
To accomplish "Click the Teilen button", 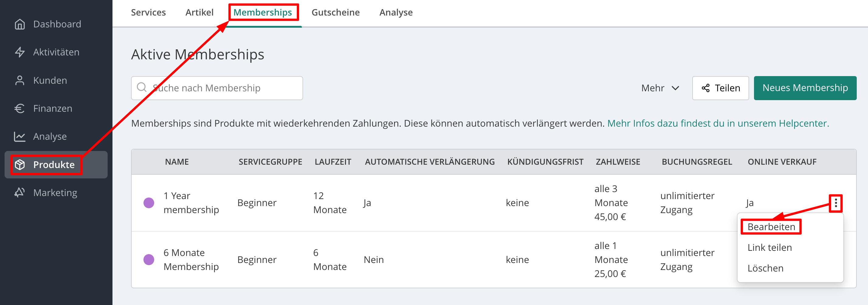I will tap(721, 88).
